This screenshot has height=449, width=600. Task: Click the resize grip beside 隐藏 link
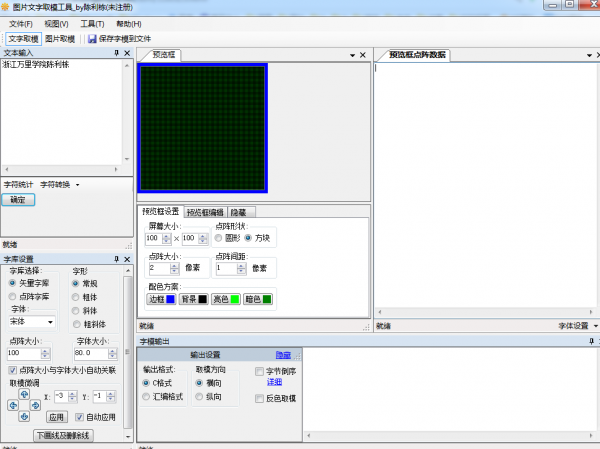click(297, 356)
